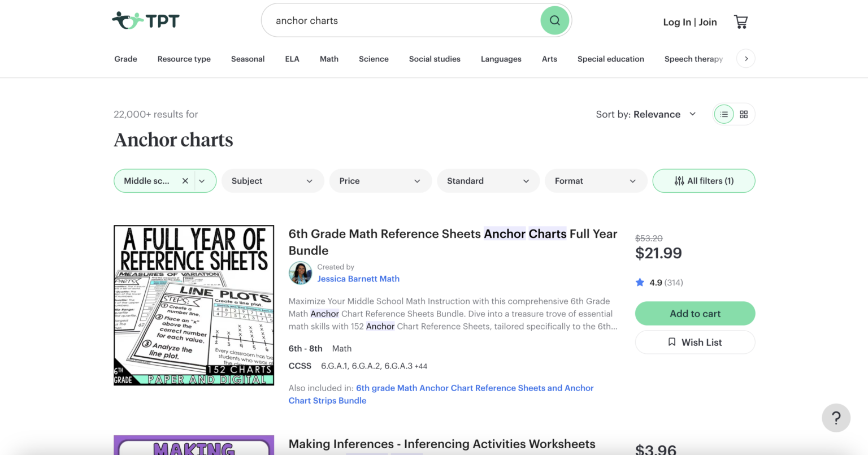Visit Jessica Barnett Math's store
The image size is (868, 455).
[358, 279]
